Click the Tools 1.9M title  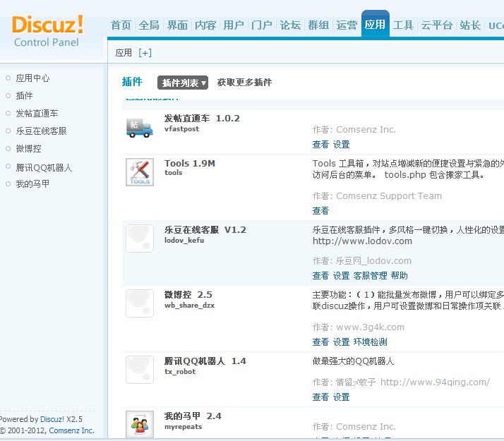[x=190, y=164]
